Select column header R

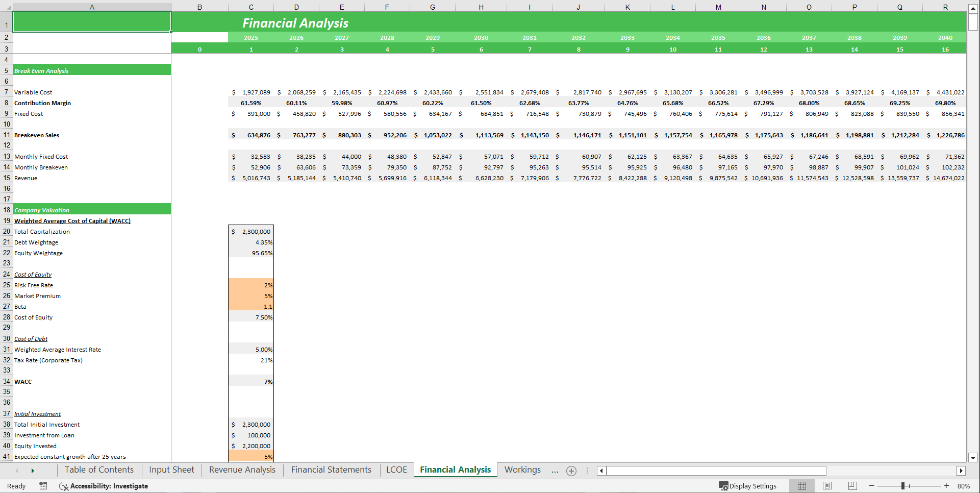click(945, 7)
